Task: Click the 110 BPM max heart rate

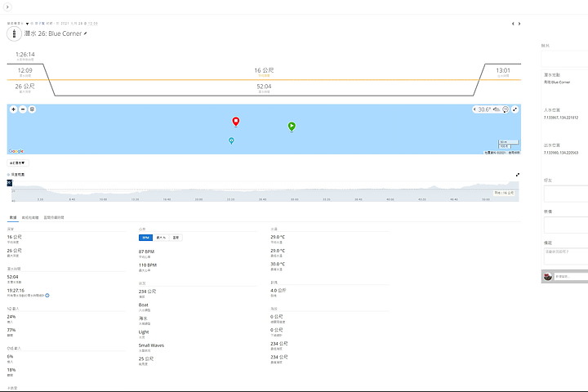Action: [148, 265]
